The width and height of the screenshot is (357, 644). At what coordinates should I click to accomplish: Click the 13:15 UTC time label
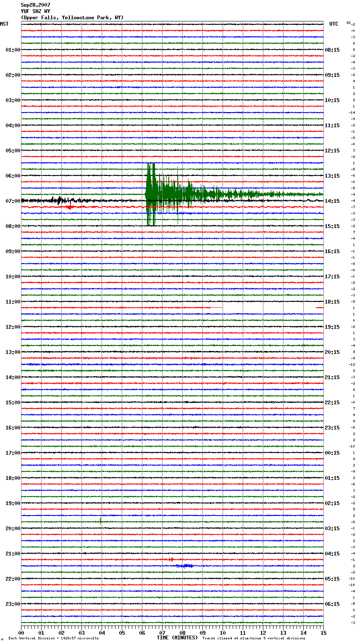pyautogui.click(x=332, y=176)
